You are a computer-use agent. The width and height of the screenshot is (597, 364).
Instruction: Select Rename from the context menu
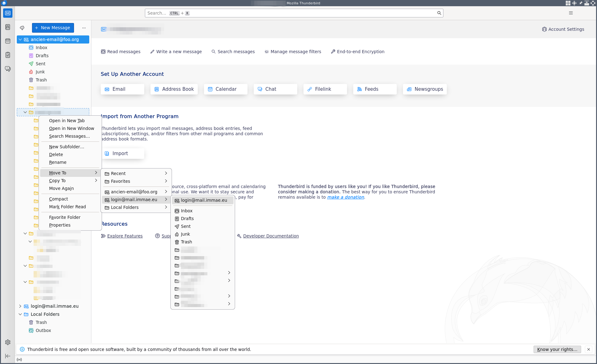(x=58, y=162)
